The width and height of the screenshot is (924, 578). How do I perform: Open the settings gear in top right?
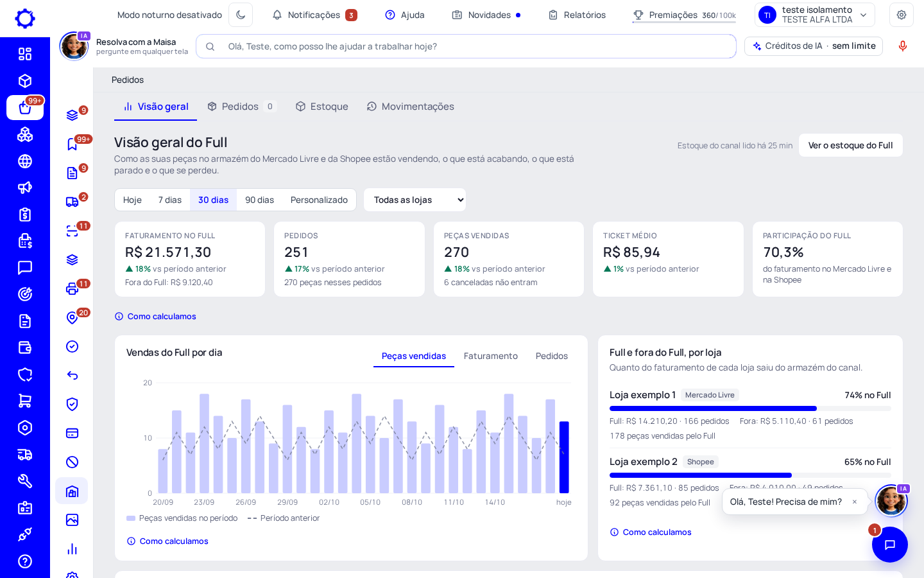(x=902, y=15)
